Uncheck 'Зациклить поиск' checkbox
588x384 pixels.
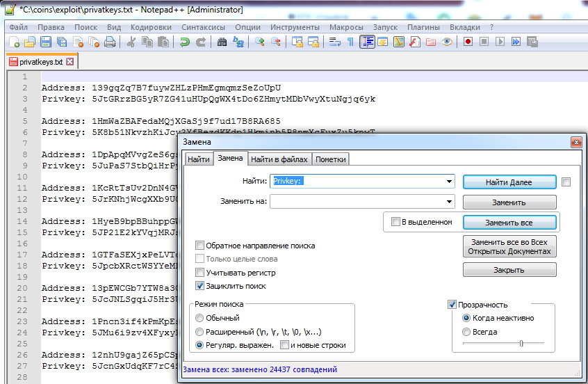200,286
